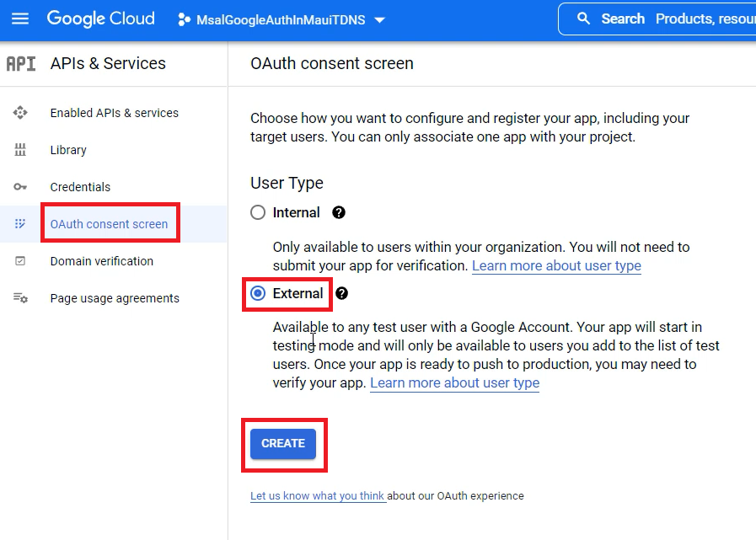The image size is (756, 540).
Task: Click the Credentials key icon
Action: 19,186
